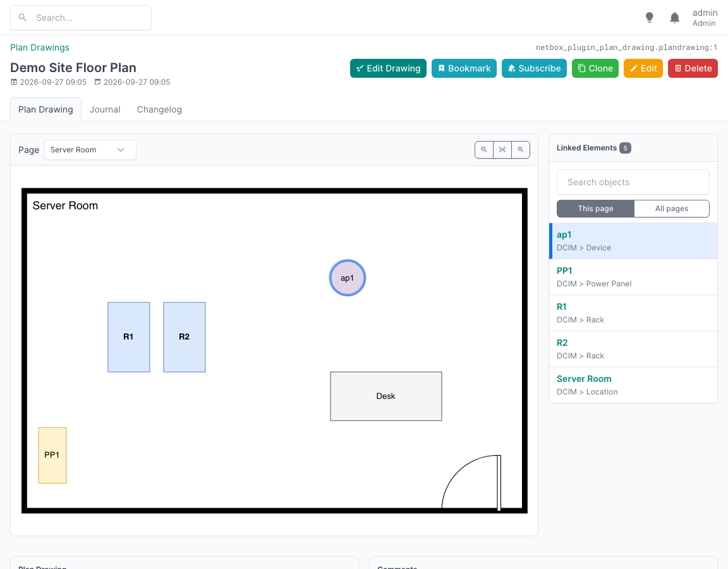Select ap1 in Linked Elements list
The width and height of the screenshot is (728, 569).
click(x=633, y=241)
